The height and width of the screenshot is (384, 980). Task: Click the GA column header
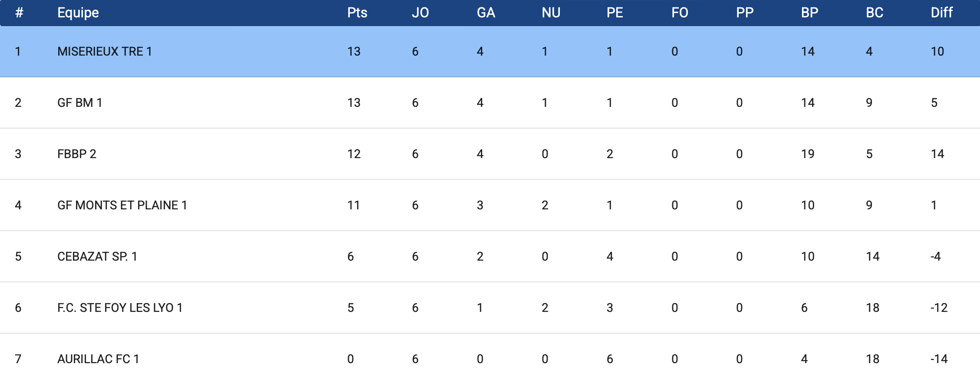coord(486,13)
